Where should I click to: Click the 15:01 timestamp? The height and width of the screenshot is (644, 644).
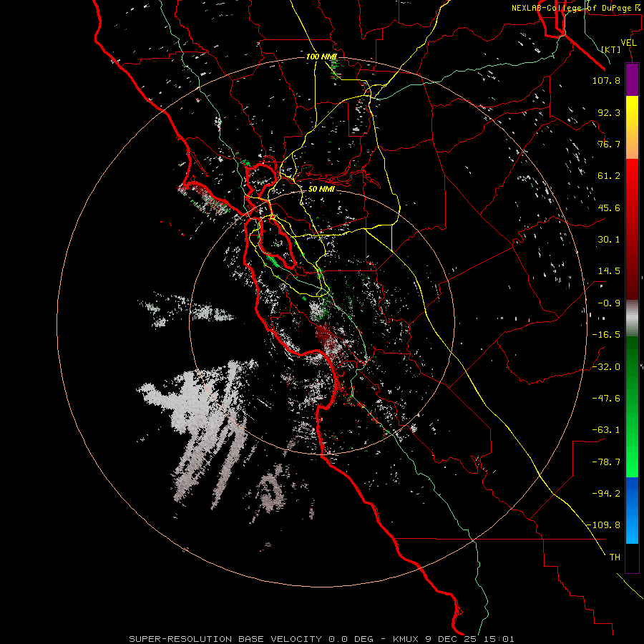499,639
